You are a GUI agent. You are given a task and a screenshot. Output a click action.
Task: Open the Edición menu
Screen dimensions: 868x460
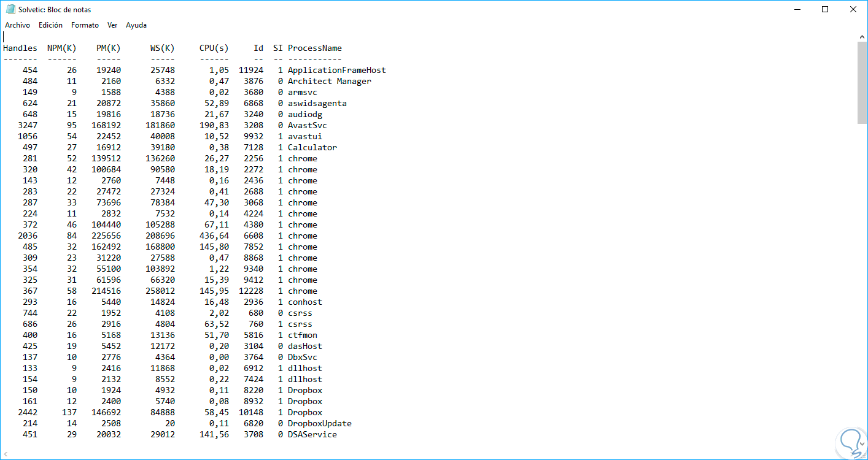coord(50,25)
